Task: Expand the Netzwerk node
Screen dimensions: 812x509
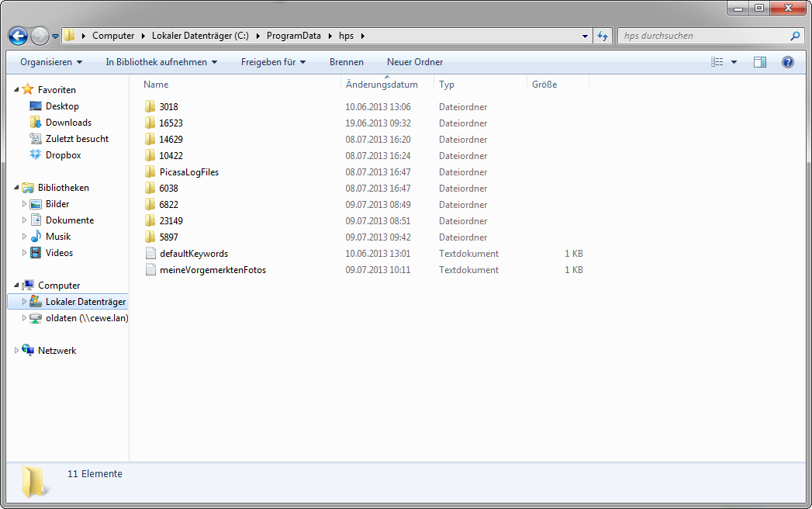Action: [x=16, y=351]
